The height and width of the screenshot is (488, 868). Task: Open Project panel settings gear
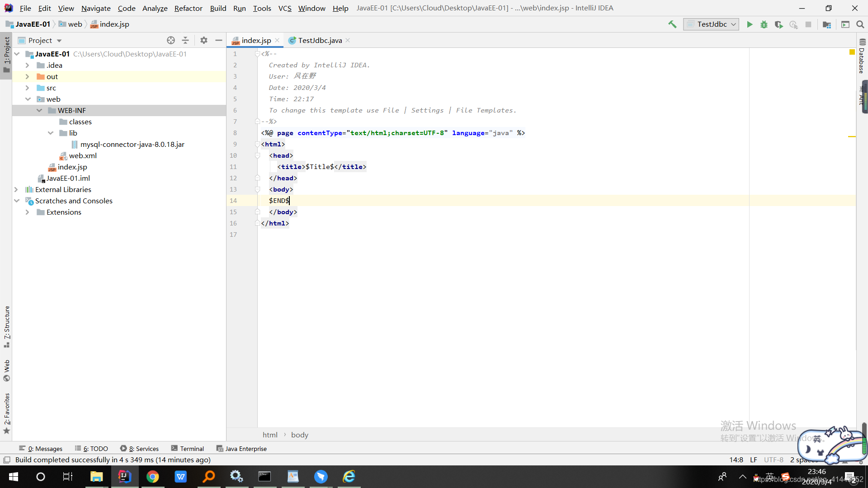pyautogui.click(x=204, y=40)
